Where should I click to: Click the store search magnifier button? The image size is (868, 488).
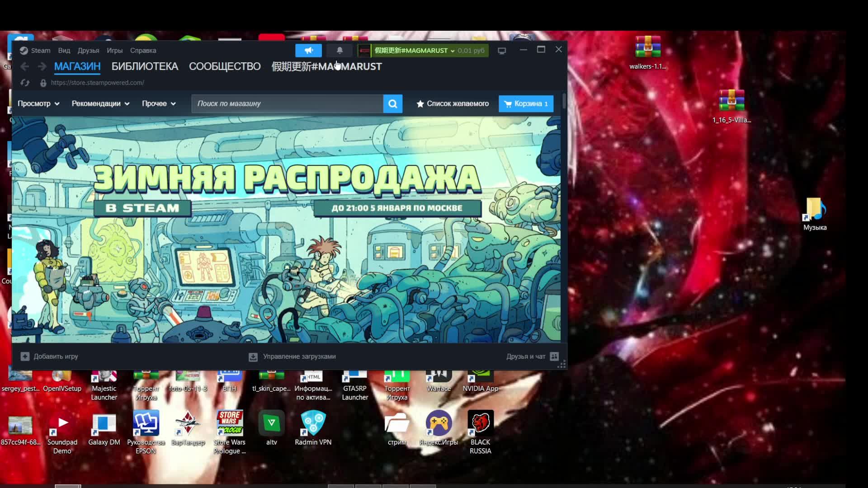[x=392, y=104]
